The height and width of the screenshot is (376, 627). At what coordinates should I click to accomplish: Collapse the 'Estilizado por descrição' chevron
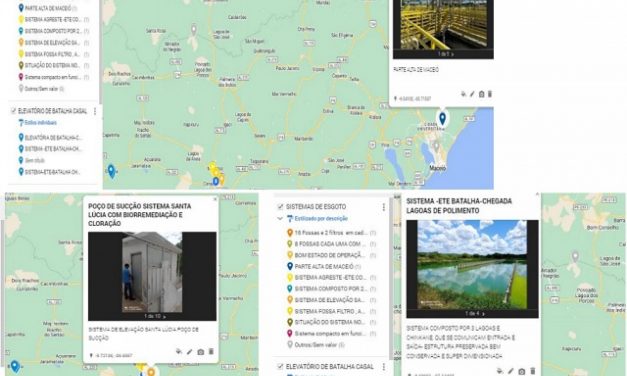coord(280,219)
